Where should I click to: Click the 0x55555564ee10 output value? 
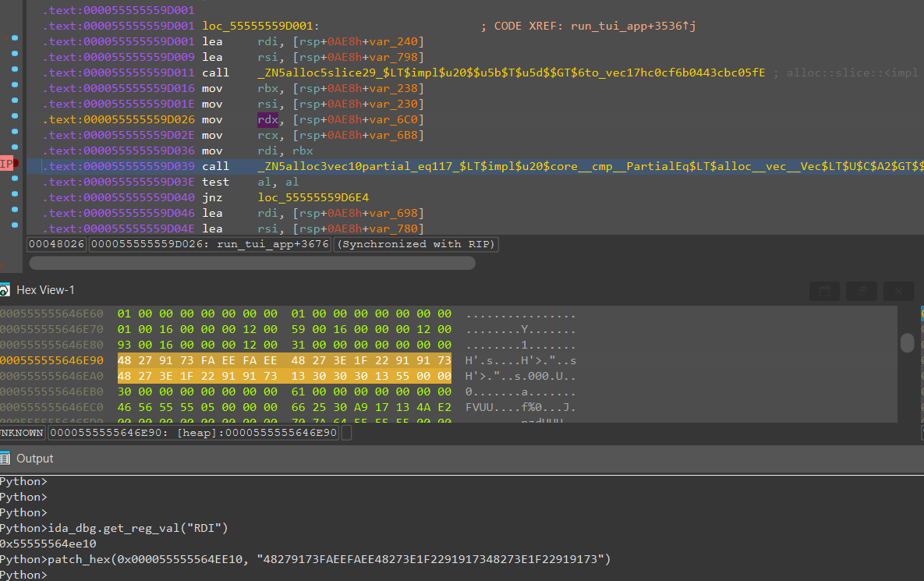click(48, 544)
